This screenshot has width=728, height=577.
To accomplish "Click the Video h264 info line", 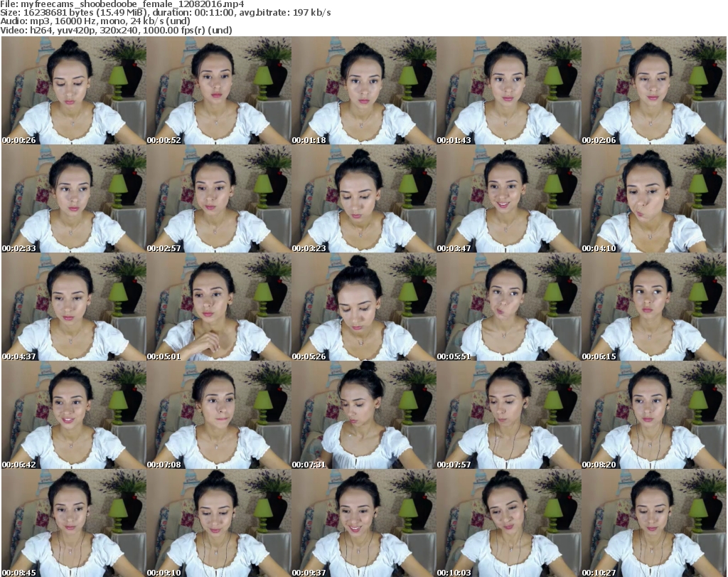I will [x=116, y=30].
